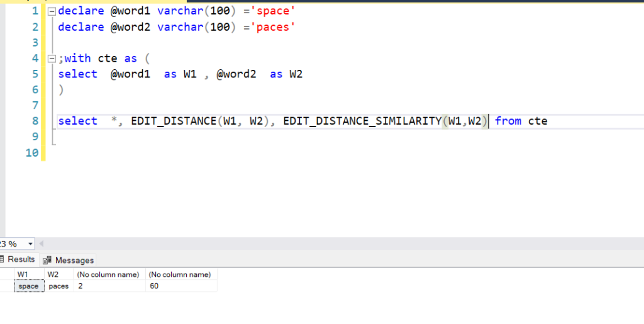Viewport: 644px width, 324px height.
Task: Click @word2 variable on line 2
Action: point(131,27)
